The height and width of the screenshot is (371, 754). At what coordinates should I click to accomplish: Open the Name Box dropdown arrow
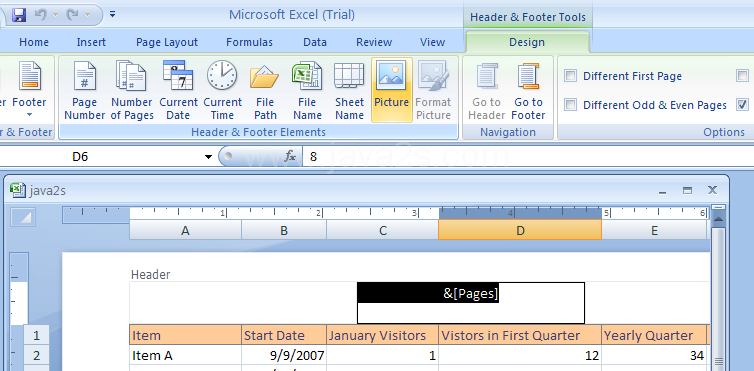click(208, 157)
